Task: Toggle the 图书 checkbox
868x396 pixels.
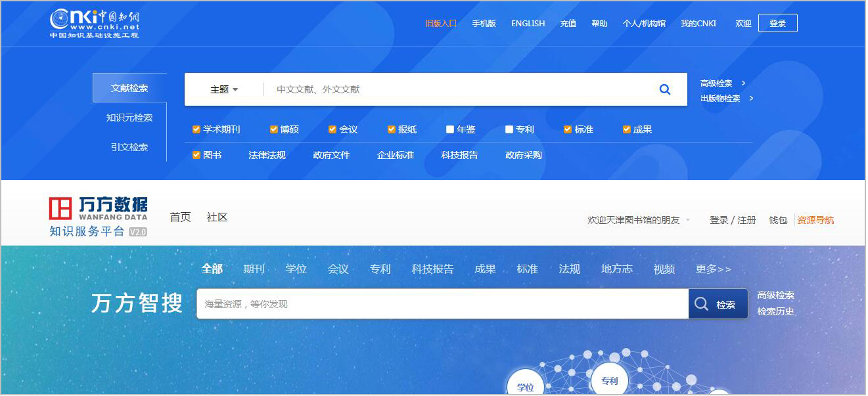Action: pos(196,155)
